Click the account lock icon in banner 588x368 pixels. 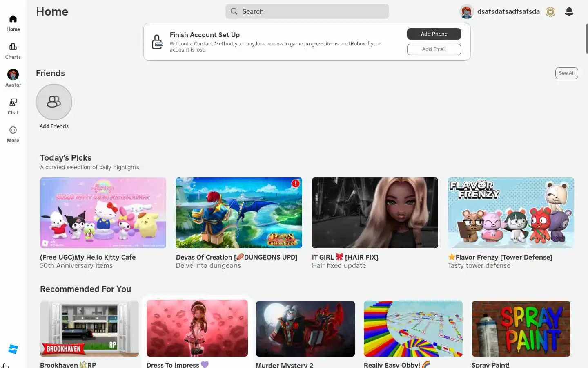click(158, 42)
